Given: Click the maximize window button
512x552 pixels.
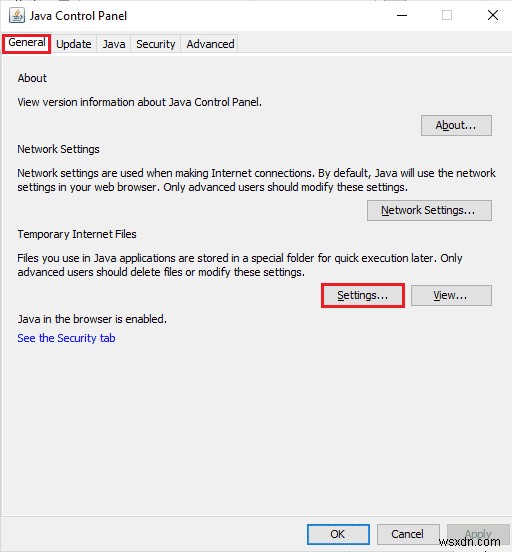Looking at the screenshot, I should tap(447, 15).
